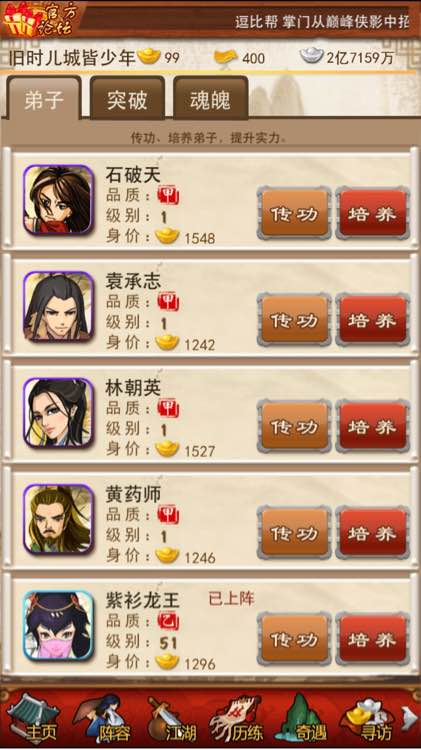Screen dimensions: 421x750
Task: Tap the silver ingot currency icon
Action: click(x=311, y=55)
